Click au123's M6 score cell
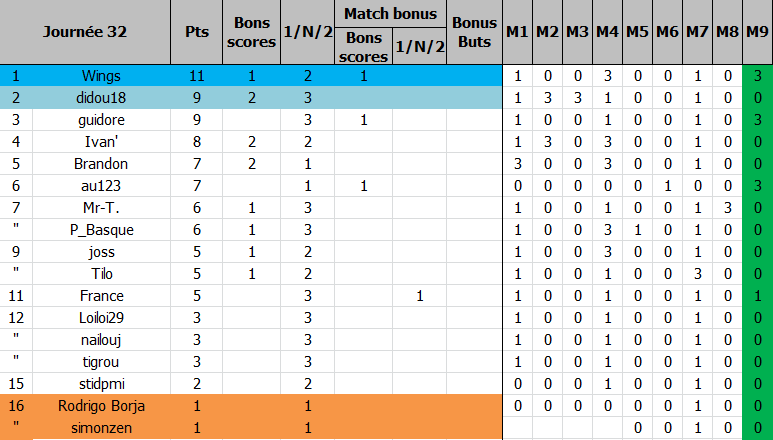This screenshot has width=773, height=440. [x=668, y=186]
